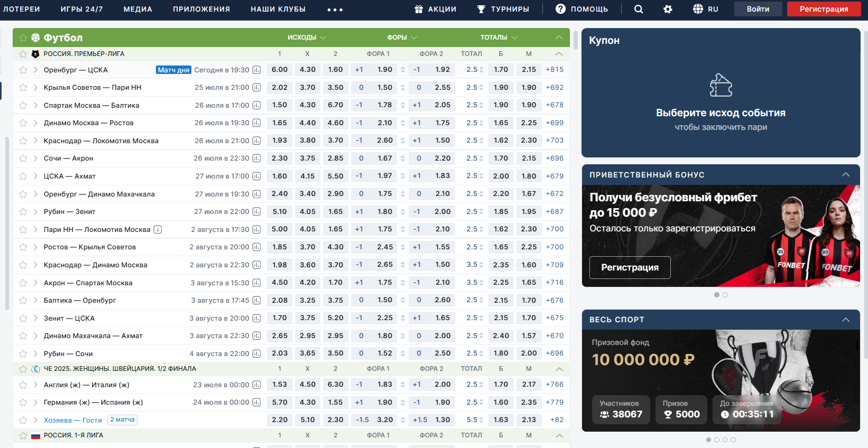868x448 pixels.
Task: Open the Медиа menu
Action: [x=138, y=9]
